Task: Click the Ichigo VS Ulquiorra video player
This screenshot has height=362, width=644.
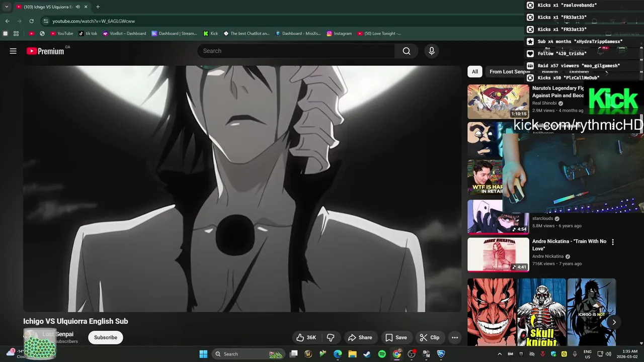Action: (x=242, y=189)
